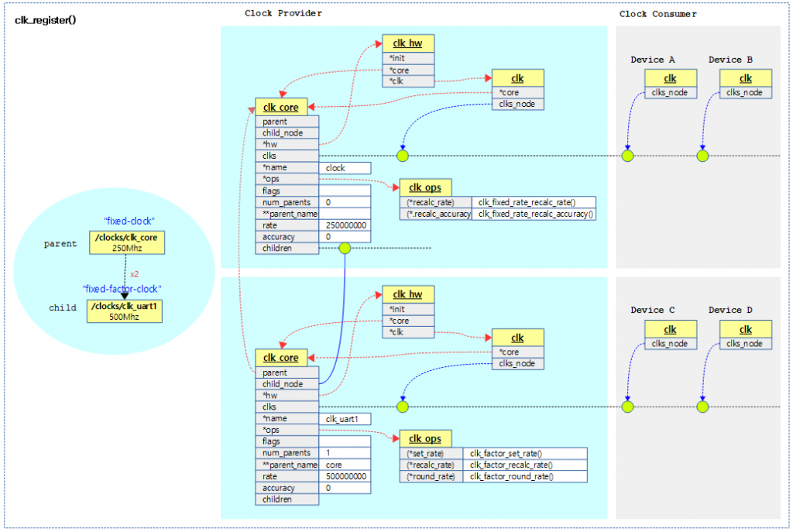The width and height of the screenshot is (793, 532).
Task: Select the "fixed-factor-clock" blue label
Action: tap(122, 289)
